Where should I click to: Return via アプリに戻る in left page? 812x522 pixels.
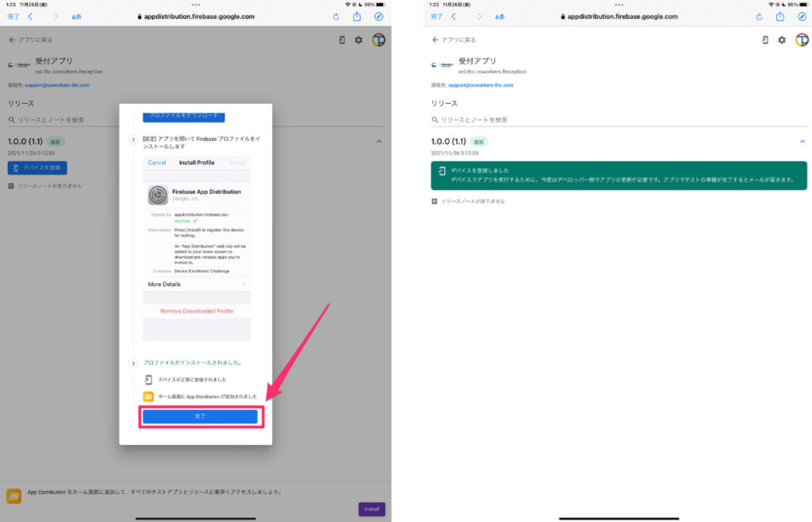point(31,40)
